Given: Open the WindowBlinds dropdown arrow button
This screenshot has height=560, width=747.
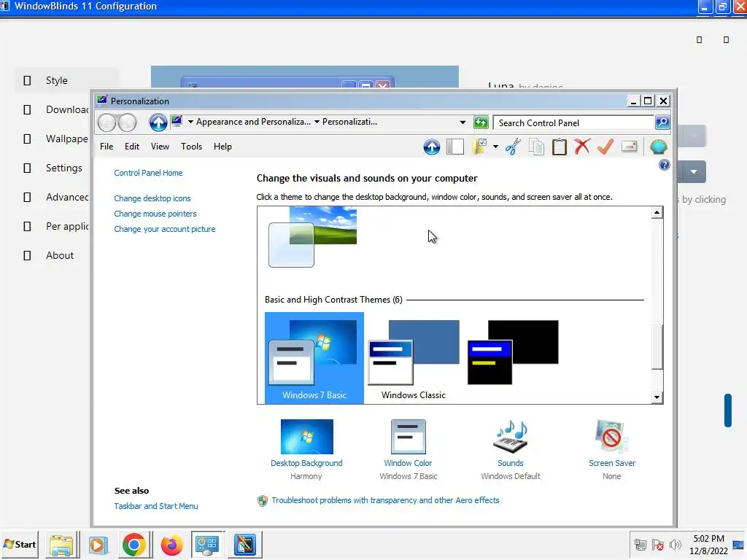Looking at the screenshot, I should click(694, 172).
